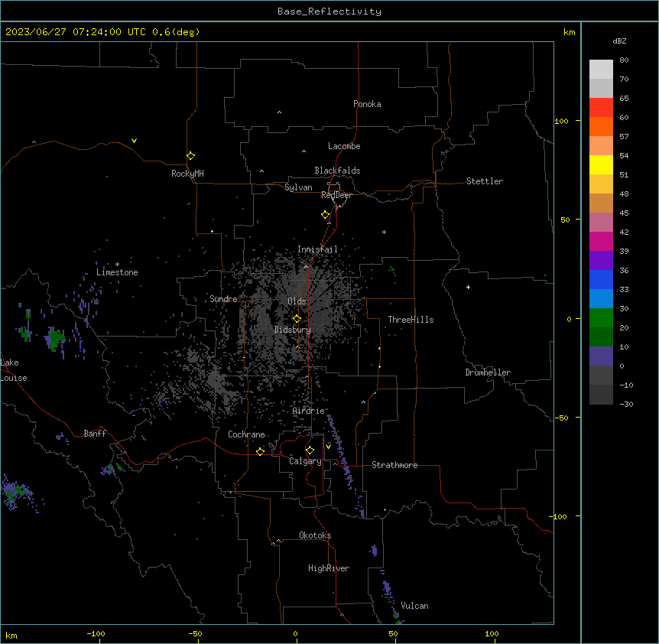Click the Didsbury city label

point(293,330)
